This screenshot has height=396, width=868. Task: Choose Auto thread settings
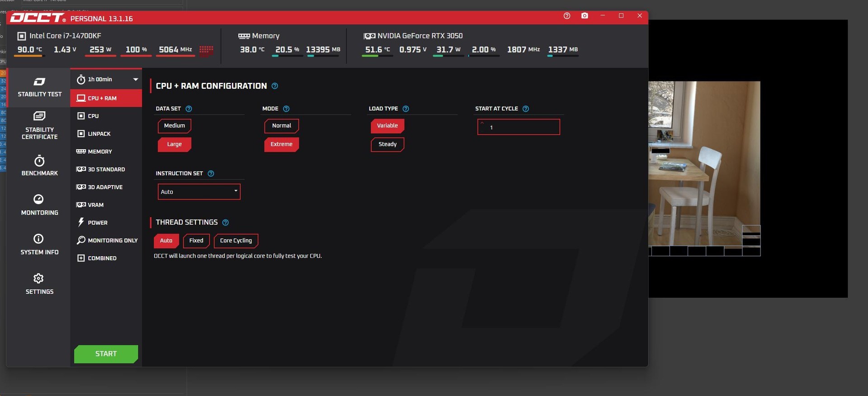coord(166,241)
